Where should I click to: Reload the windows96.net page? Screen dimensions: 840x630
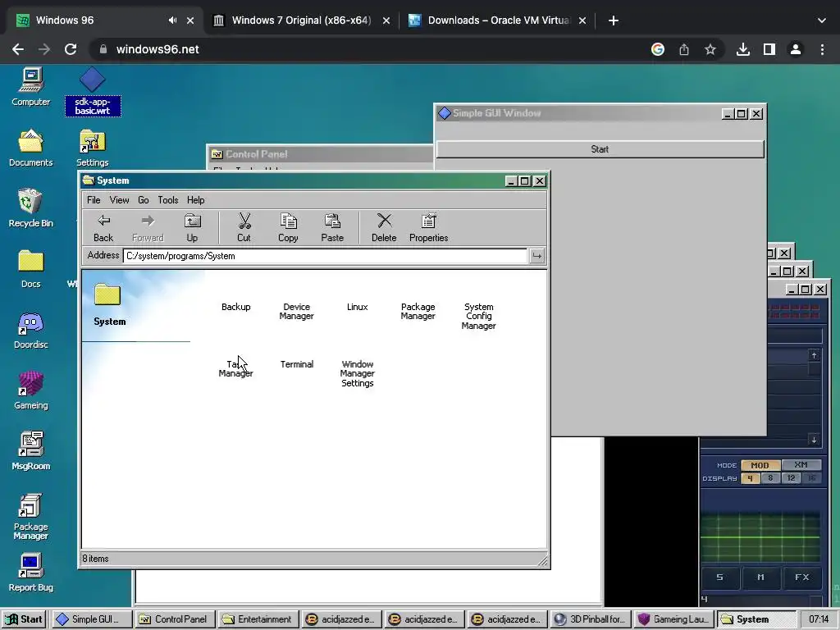(71, 49)
